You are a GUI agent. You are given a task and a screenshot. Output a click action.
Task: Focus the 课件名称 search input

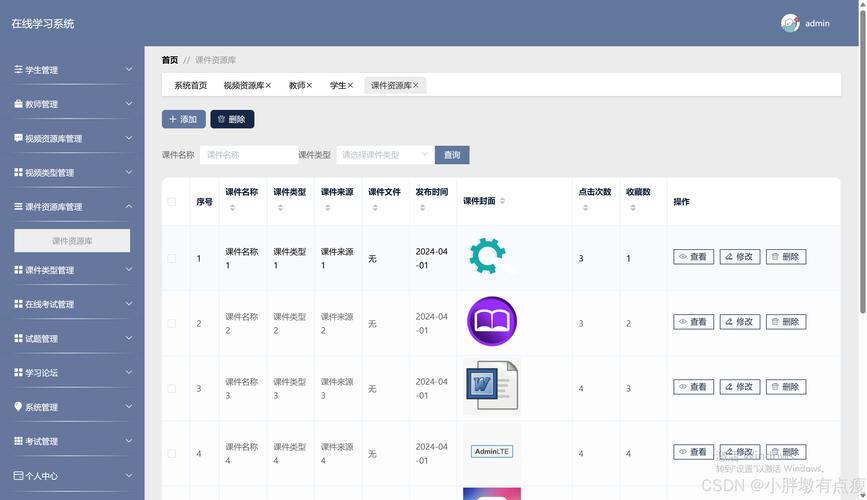point(249,155)
